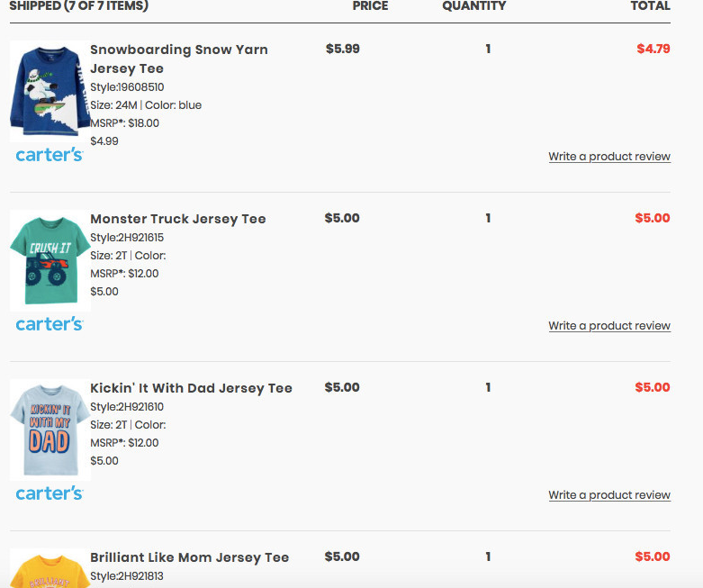Click the Carter's logo under Kickin' It With Dad tee
Screen dimensions: 703x588
click(x=50, y=493)
